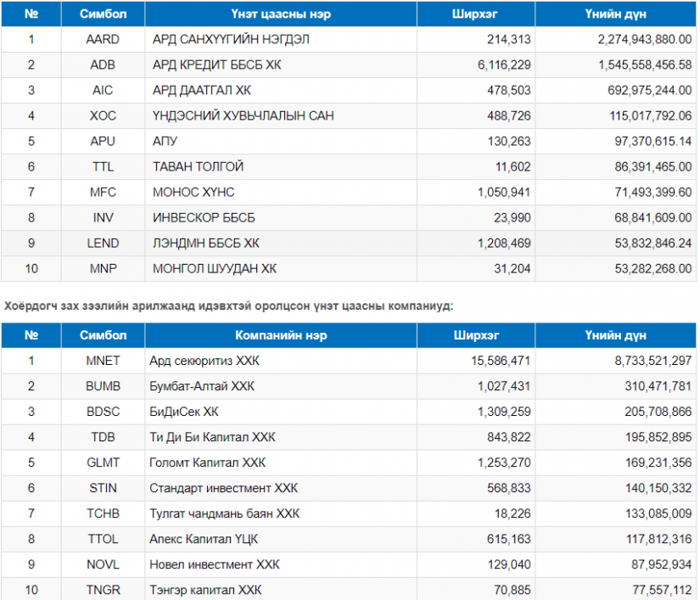
Task: Click ЛЭНДМН ББСБ ХК name
Action: (206, 243)
